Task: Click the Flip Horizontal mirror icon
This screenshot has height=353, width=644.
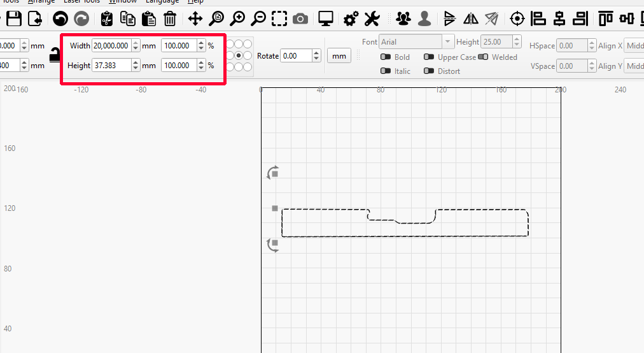Action: pyautogui.click(x=471, y=18)
